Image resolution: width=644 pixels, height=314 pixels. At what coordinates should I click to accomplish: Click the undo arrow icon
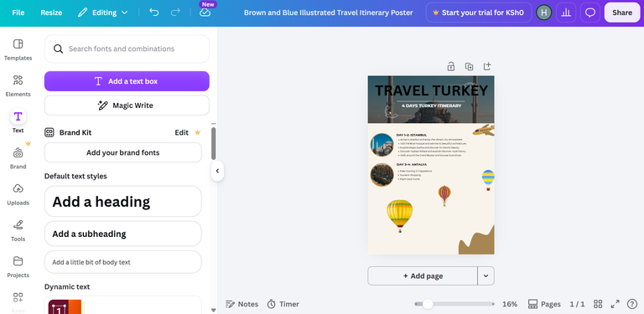(x=154, y=13)
